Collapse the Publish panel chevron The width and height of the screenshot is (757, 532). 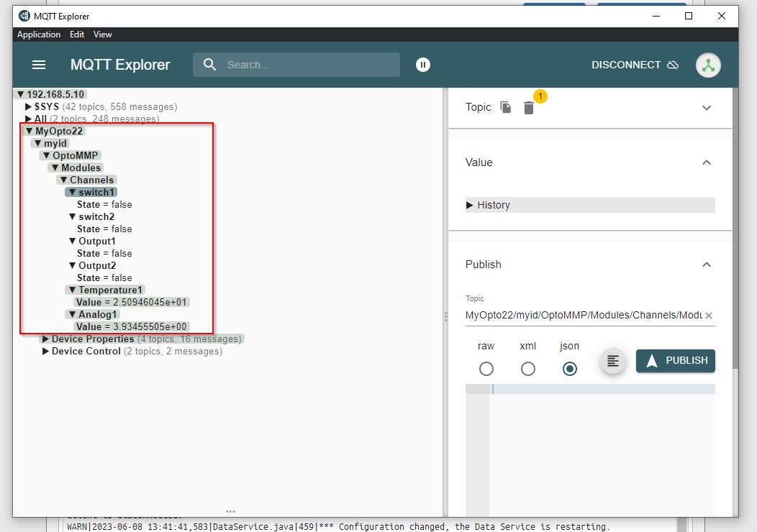click(x=707, y=265)
